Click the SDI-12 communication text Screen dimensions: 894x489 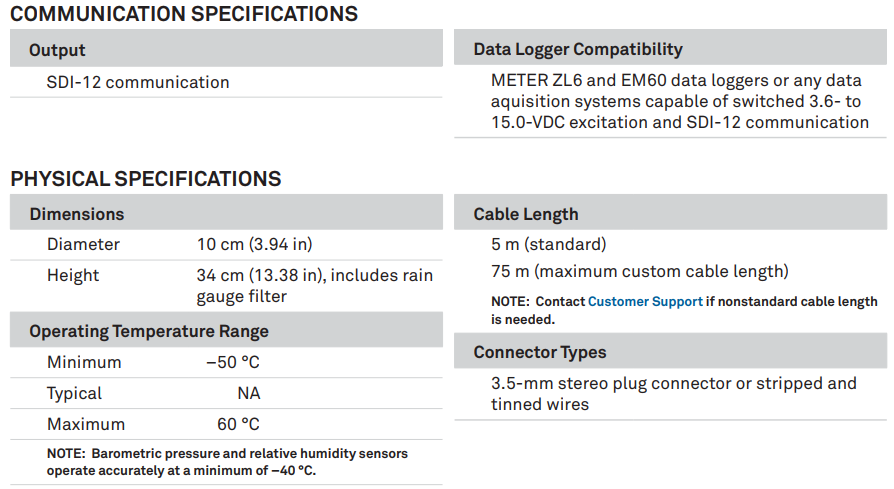point(138,83)
